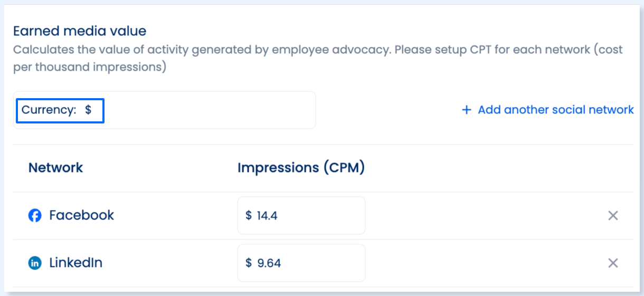The width and height of the screenshot is (644, 296).
Task: Click the Network column header
Action: [x=55, y=168]
